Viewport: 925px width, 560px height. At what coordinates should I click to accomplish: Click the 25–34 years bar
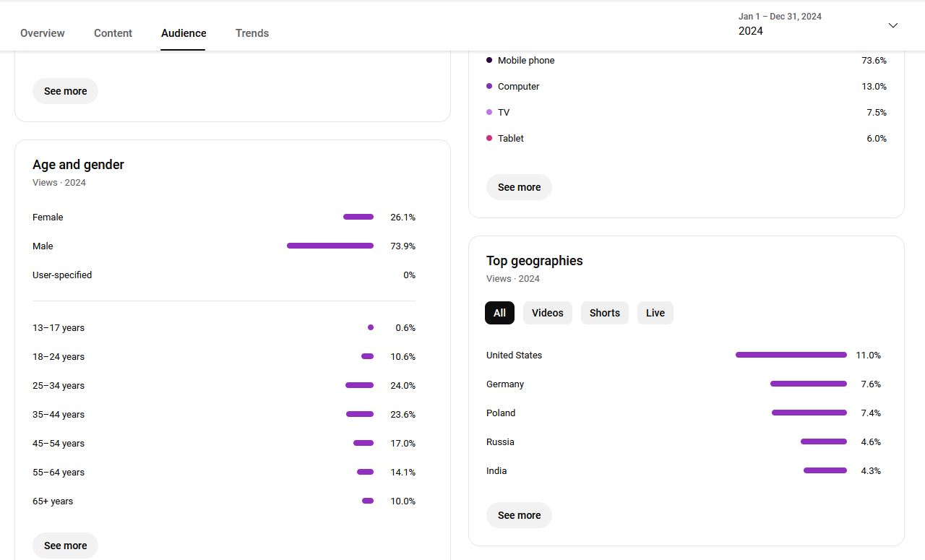coord(360,385)
